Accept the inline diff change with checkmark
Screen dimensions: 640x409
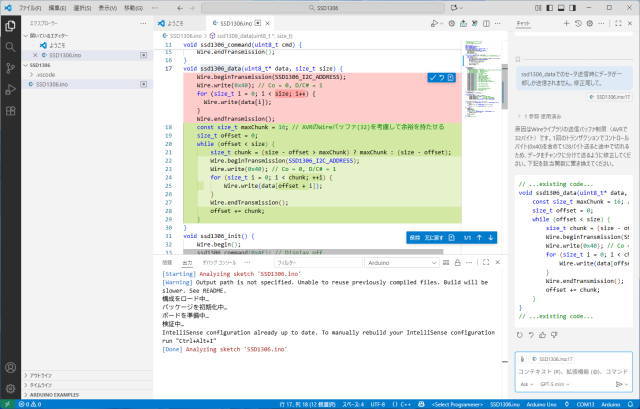(x=432, y=77)
